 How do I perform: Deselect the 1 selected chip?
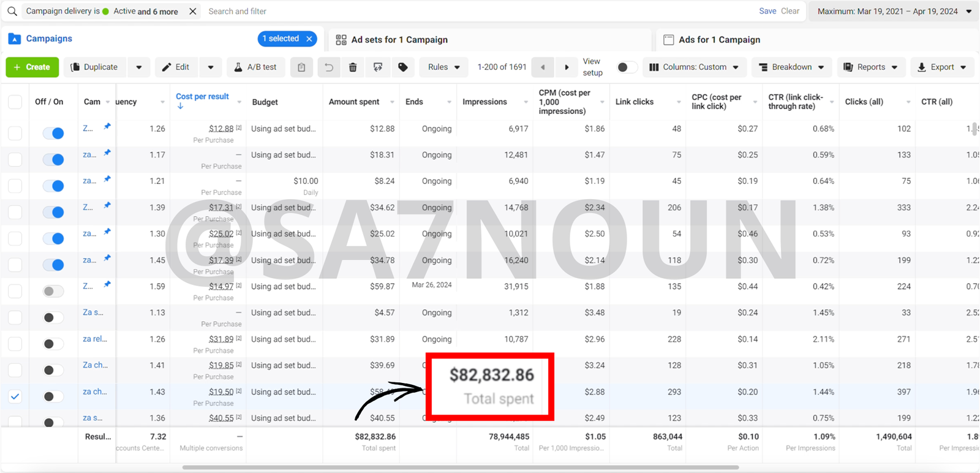click(x=309, y=39)
